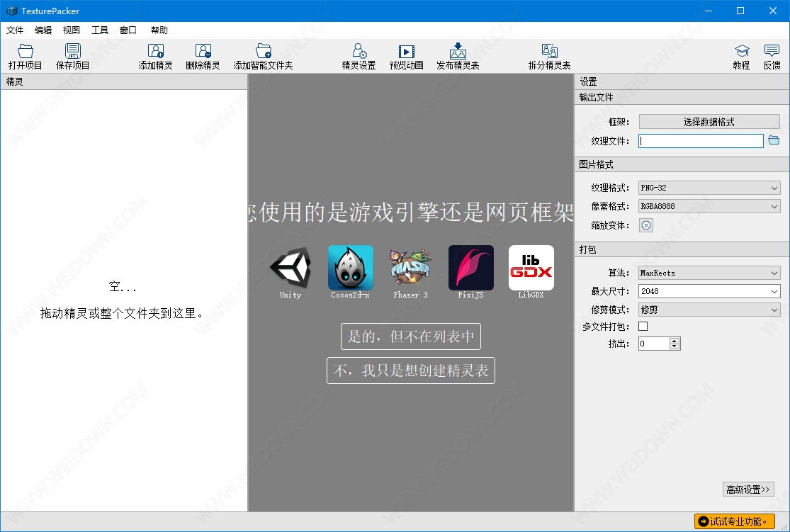Click the 试试专业功能 button
This screenshot has width=790, height=532.
coord(735,521)
